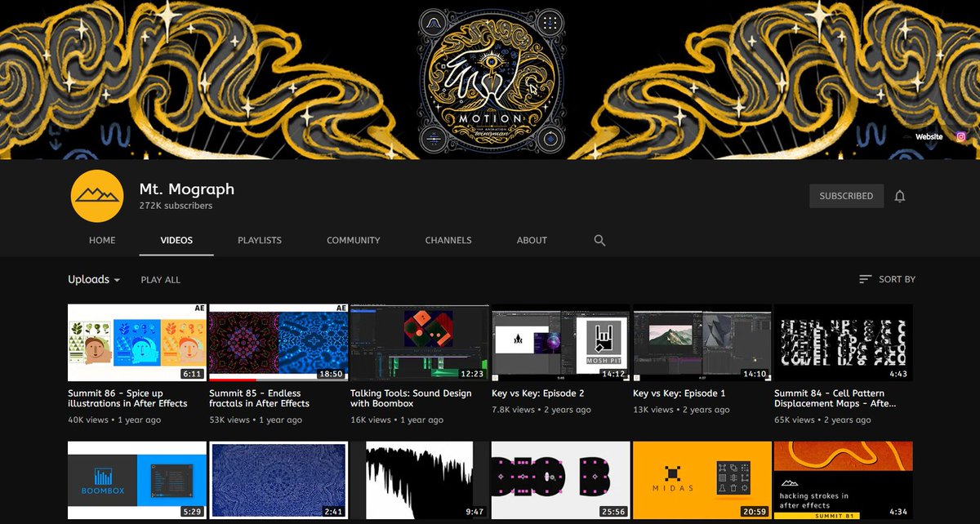Click the 18:50 duration badge
Screen dimensions: 980x524
(332, 374)
